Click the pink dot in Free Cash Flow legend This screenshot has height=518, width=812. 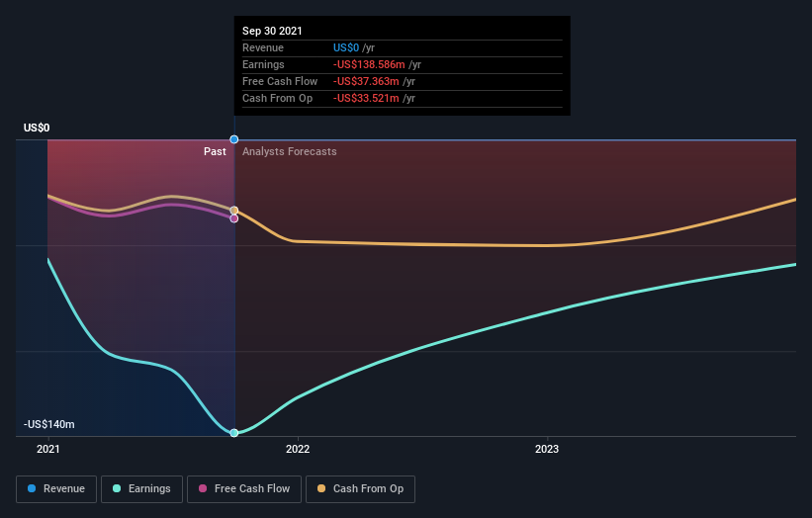[203, 488]
